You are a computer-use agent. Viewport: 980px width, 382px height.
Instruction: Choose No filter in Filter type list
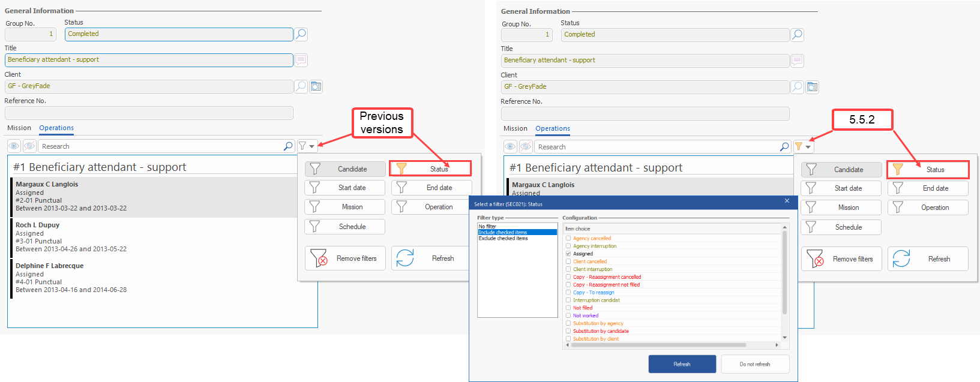pyautogui.click(x=487, y=226)
